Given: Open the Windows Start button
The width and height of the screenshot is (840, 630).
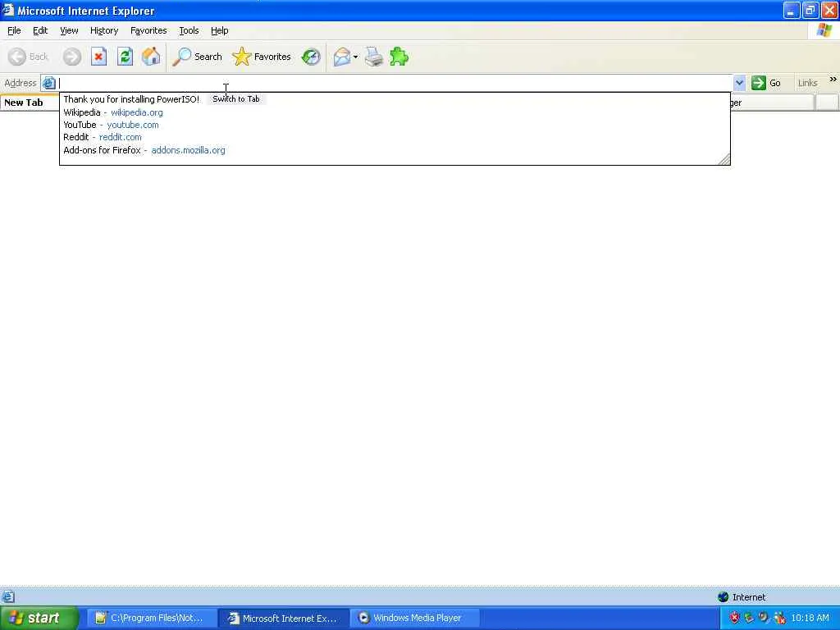Looking at the screenshot, I should (38, 618).
